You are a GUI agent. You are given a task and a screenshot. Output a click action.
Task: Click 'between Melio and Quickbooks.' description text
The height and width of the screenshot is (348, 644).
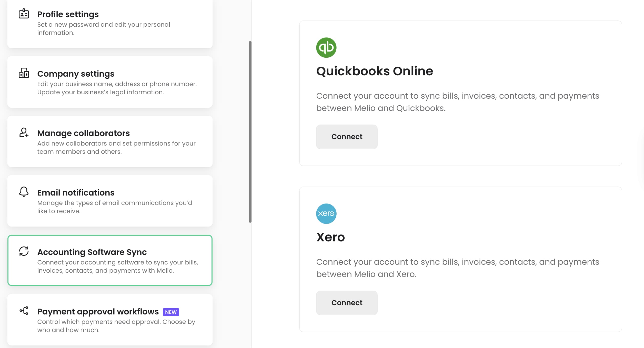[381, 108]
